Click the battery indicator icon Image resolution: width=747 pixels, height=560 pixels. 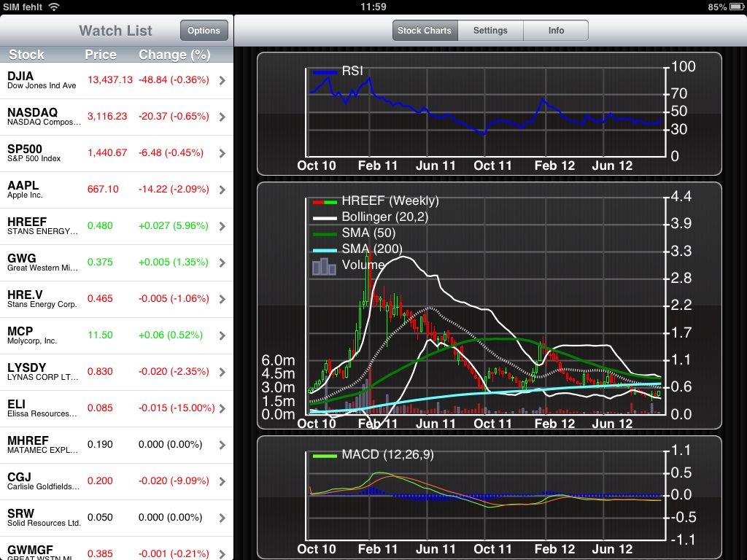[x=735, y=7]
